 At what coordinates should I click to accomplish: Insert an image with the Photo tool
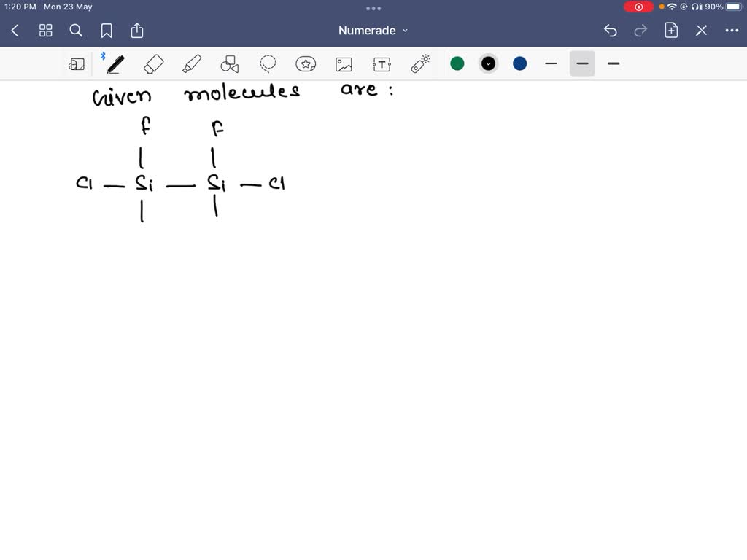coord(344,63)
